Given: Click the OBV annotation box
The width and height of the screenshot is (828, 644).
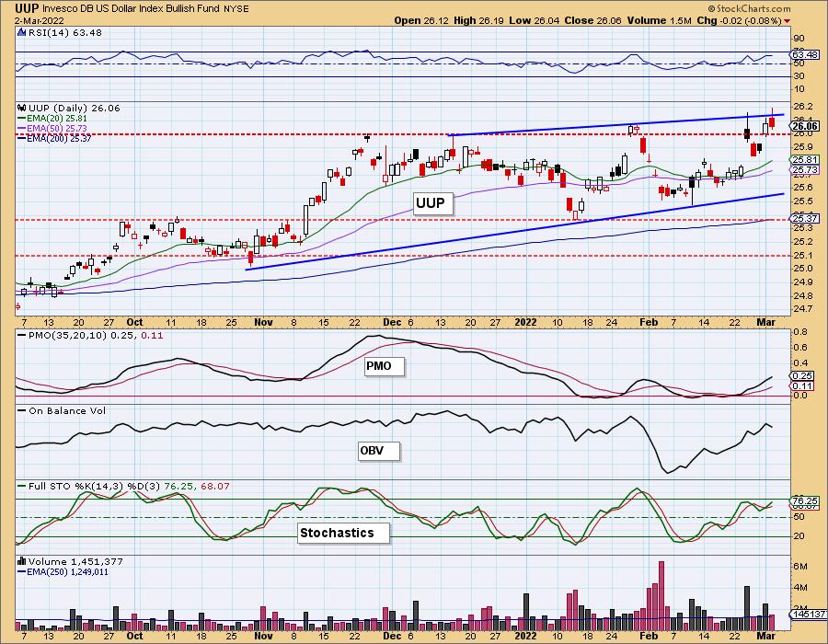Looking at the screenshot, I should 378,451.
